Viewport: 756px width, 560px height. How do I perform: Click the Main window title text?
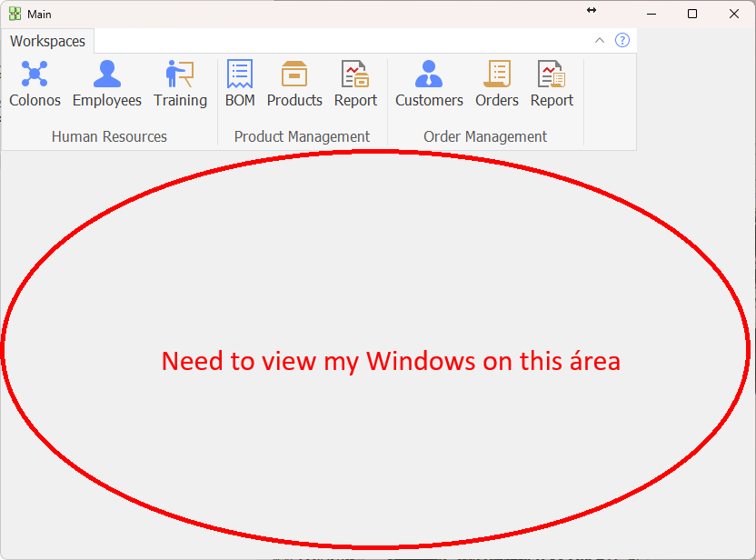pyautogui.click(x=39, y=15)
